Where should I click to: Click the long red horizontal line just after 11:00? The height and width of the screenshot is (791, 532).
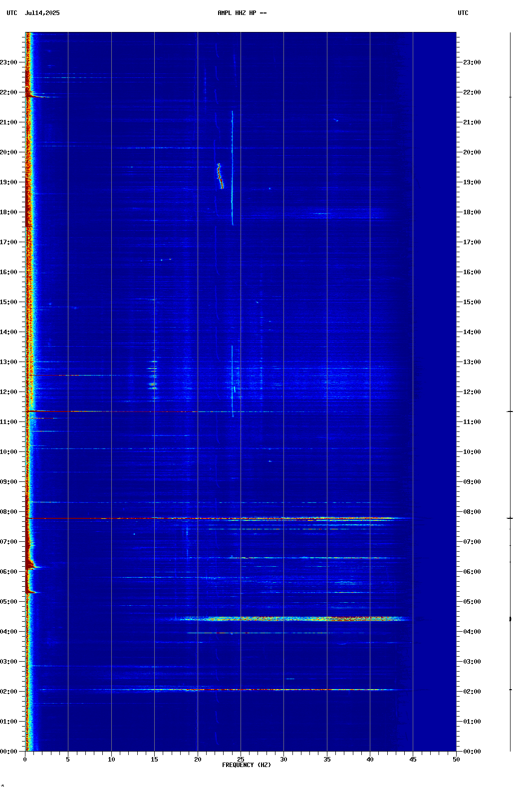coord(115,411)
